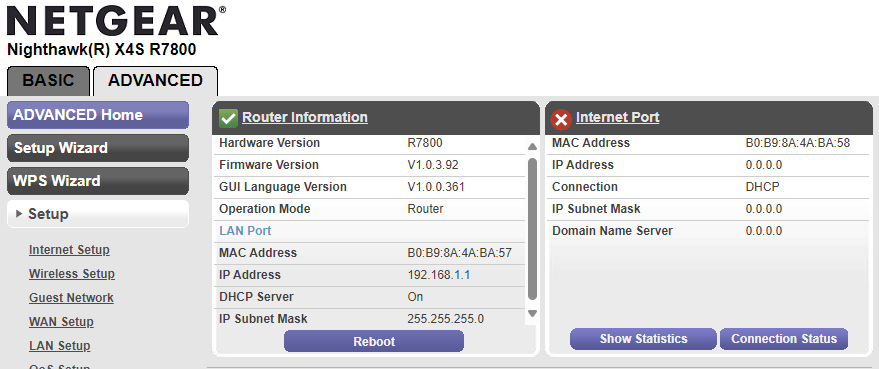Image resolution: width=879 pixels, height=369 pixels.
Task: Open the WAN Setup page
Action: click(x=61, y=322)
